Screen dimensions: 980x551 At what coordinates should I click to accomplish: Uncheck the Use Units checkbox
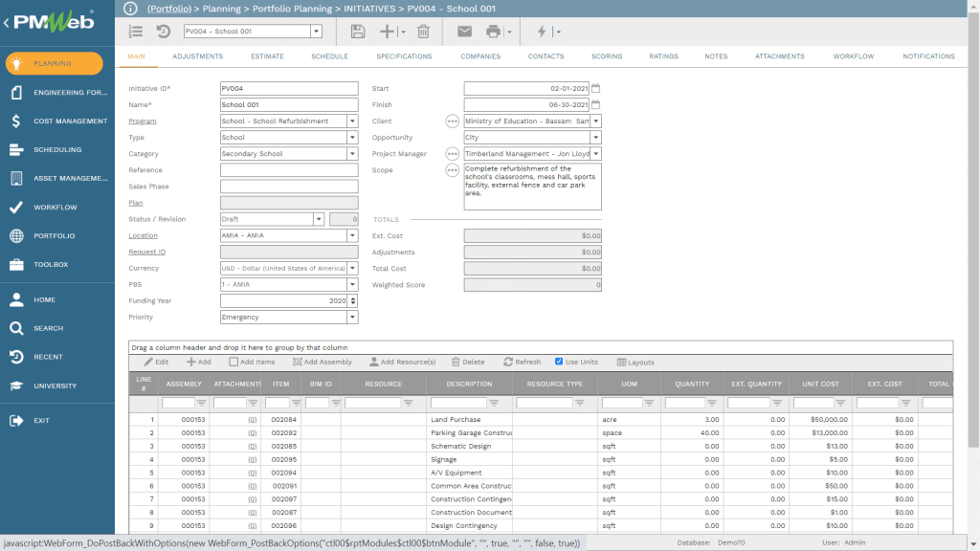pyautogui.click(x=560, y=362)
